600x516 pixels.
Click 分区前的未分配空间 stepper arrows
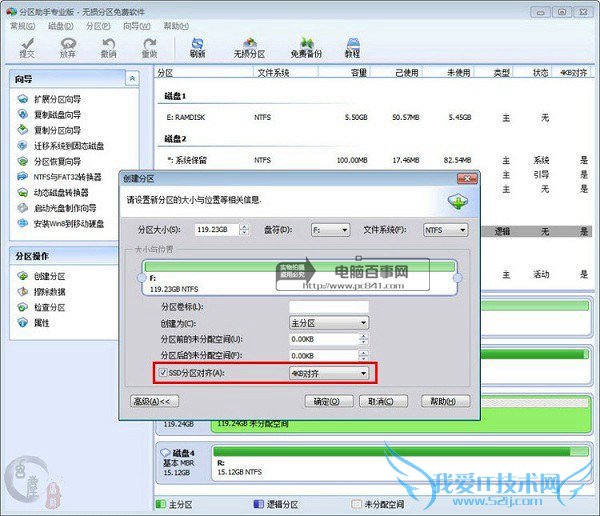(x=364, y=339)
